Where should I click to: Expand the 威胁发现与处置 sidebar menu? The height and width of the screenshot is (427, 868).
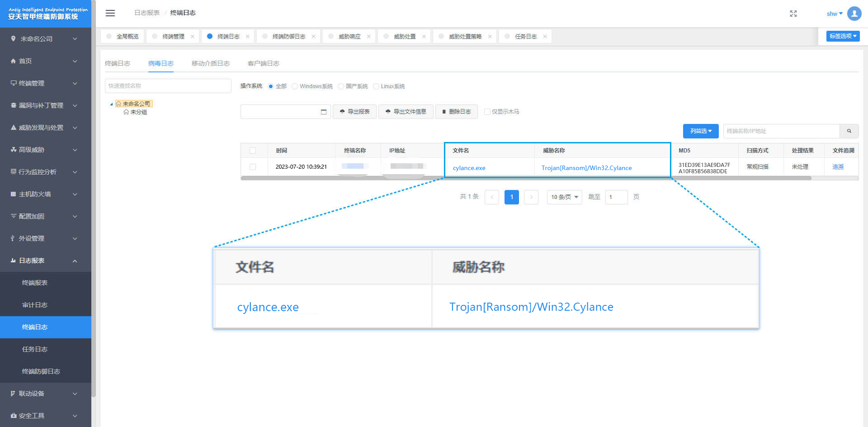46,128
